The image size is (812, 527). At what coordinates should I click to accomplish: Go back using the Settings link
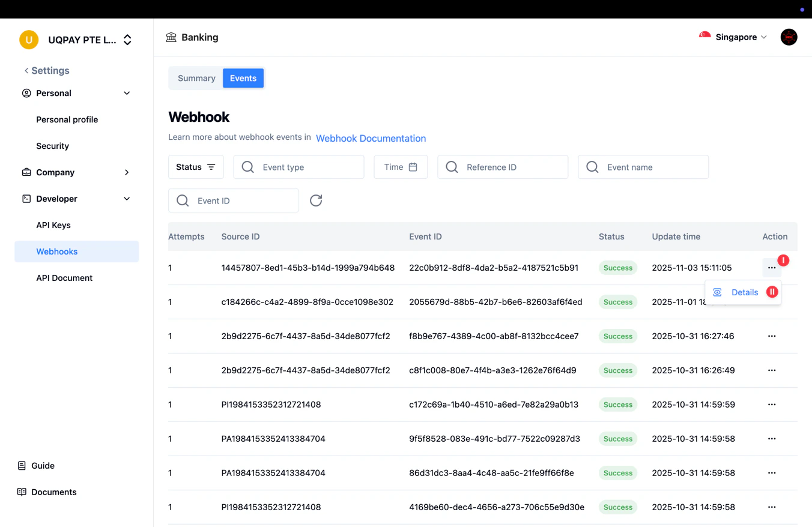[47, 70]
